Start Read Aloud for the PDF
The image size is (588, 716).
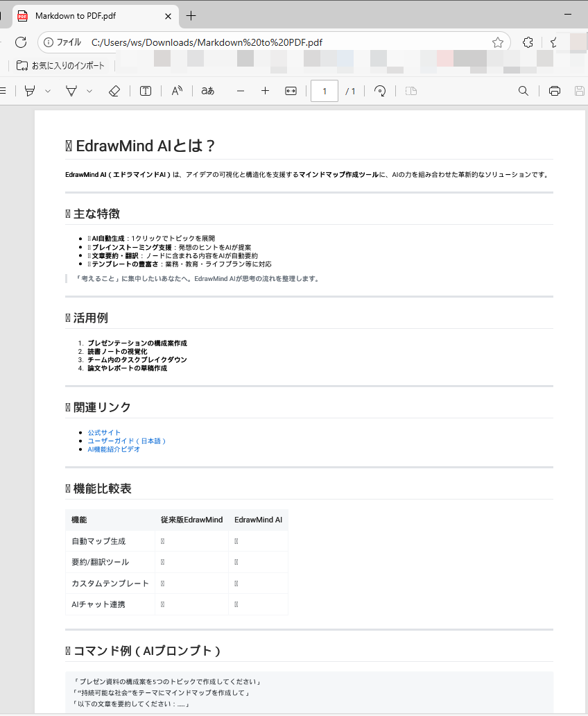pyautogui.click(x=176, y=91)
